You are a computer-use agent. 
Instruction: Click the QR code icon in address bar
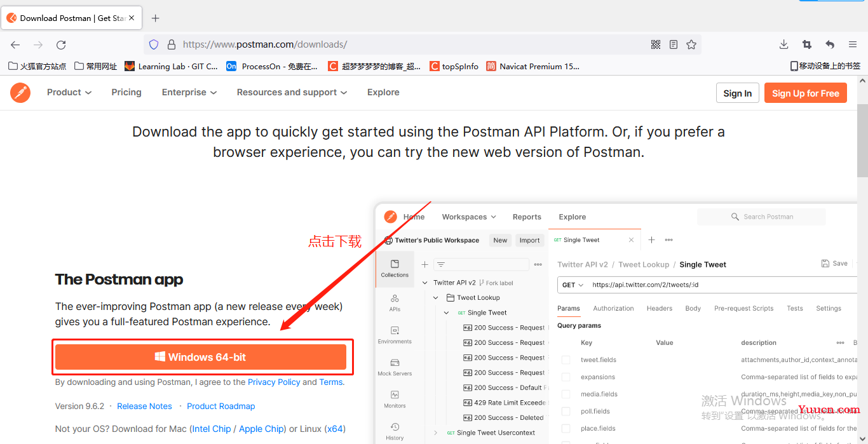click(x=656, y=44)
